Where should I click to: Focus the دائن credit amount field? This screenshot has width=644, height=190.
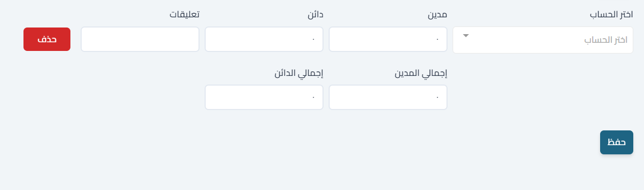[264, 39]
